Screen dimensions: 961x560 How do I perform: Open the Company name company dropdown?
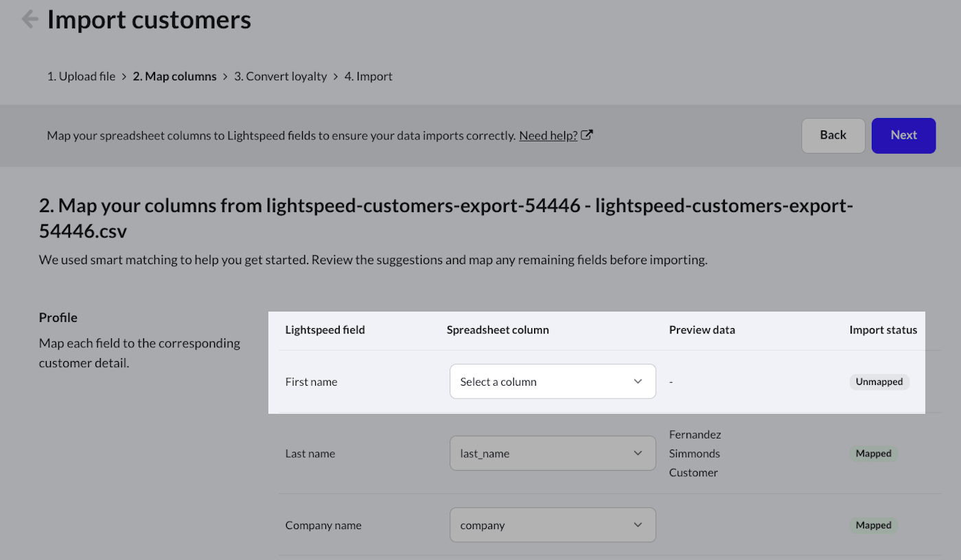click(x=553, y=525)
